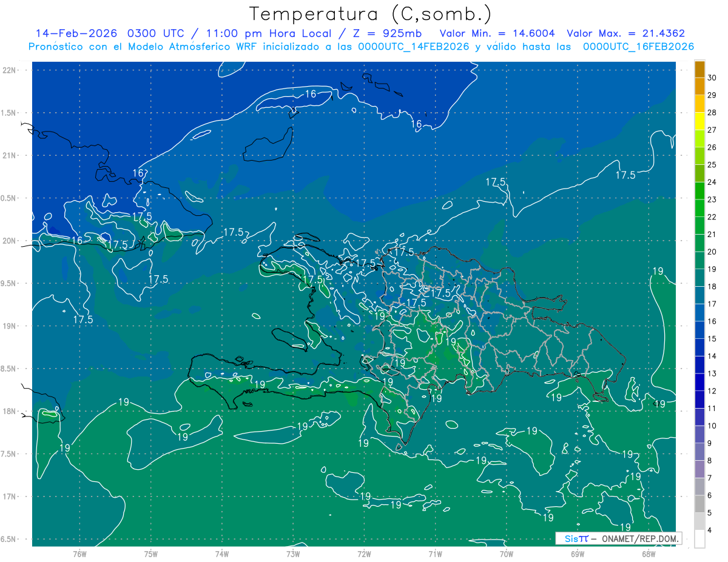This screenshot has height=562, width=728.
Task: Click the "20N" latitude axis label
Action: (10, 241)
